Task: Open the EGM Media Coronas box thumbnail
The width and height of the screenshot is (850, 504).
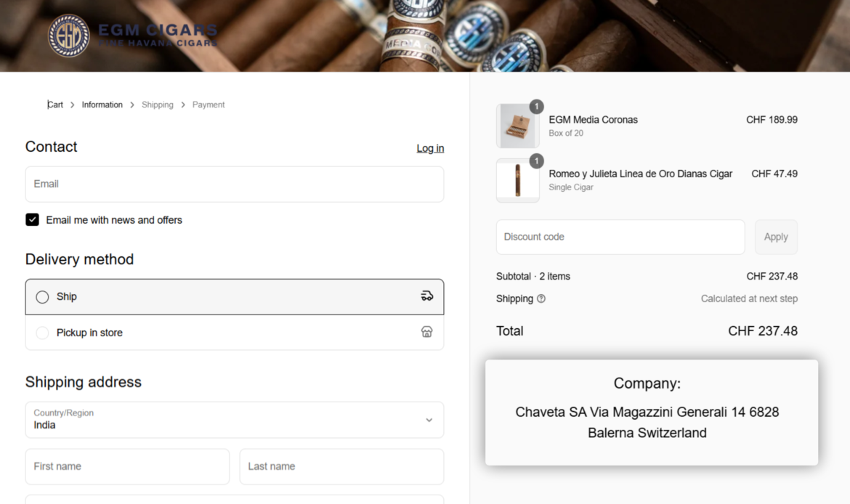Action: pos(518,126)
